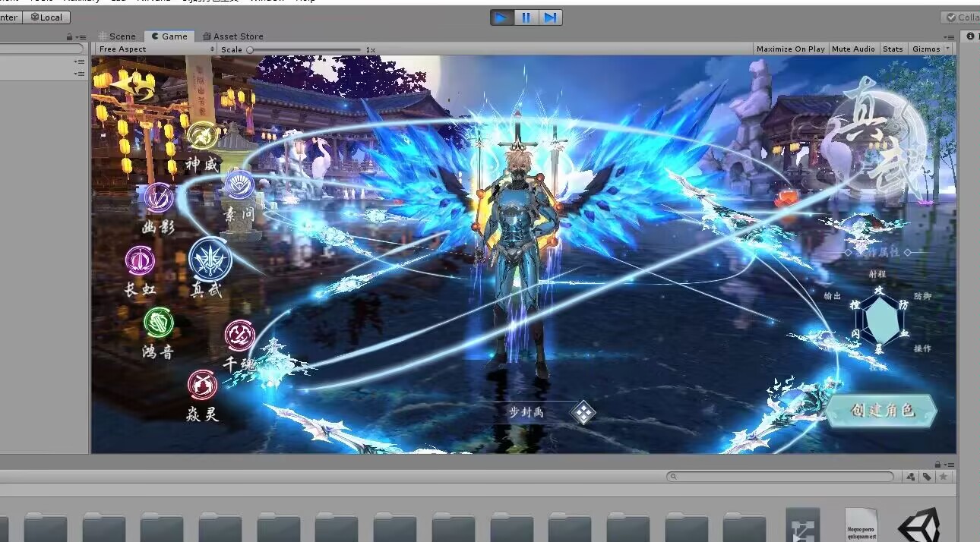Open the Asset Store tab
The width and height of the screenshot is (980, 542).
pyautogui.click(x=232, y=36)
